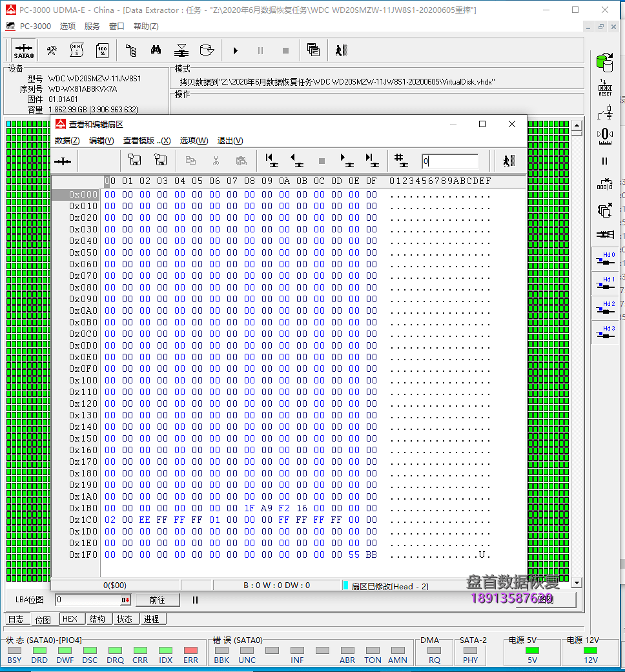Image resolution: width=625 pixels, height=672 pixels.
Task: Switch to the 状态 tab
Action: (x=125, y=619)
